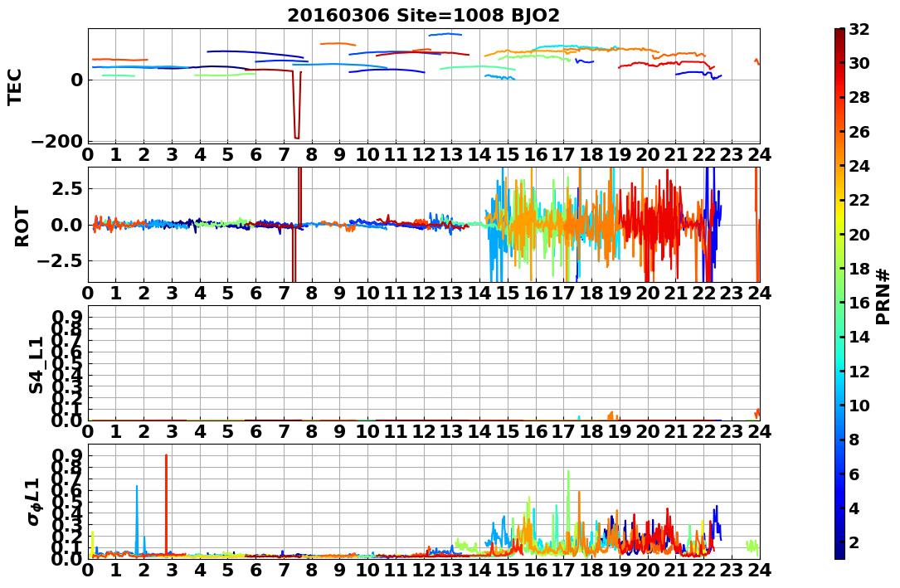Click colorbar tick value 6

856,474
